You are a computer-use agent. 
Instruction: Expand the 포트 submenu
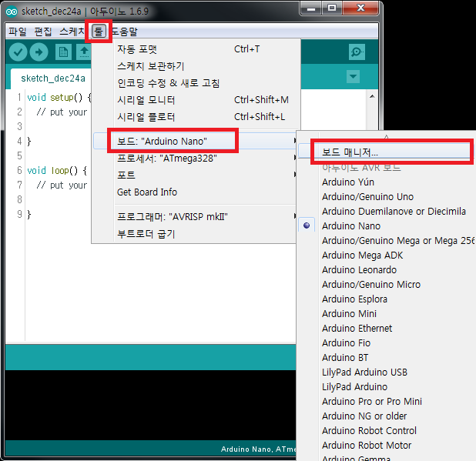click(x=195, y=175)
